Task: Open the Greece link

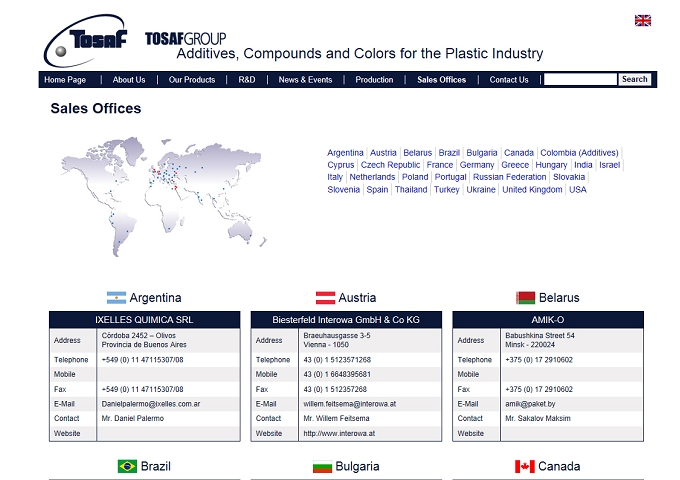Action: (515, 165)
